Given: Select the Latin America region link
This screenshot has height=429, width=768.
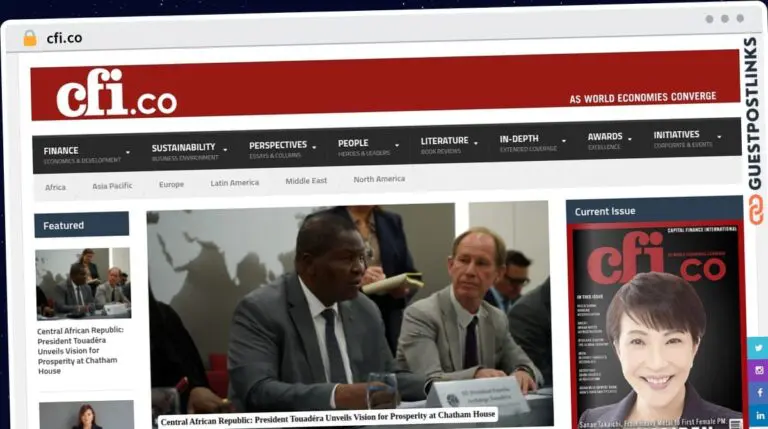Looking at the screenshot, I should pyautogui.click(x=234, y=183).
